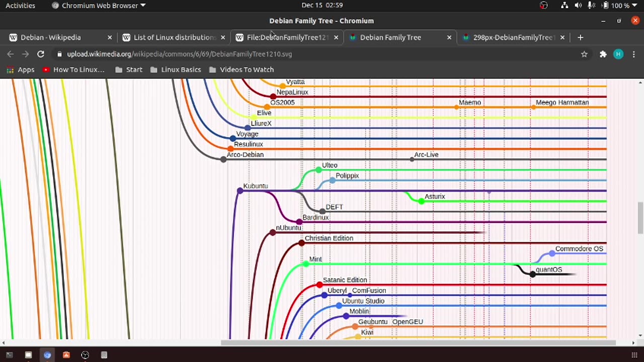Open the terminal icon in taskbar

[x=9, y=355]
